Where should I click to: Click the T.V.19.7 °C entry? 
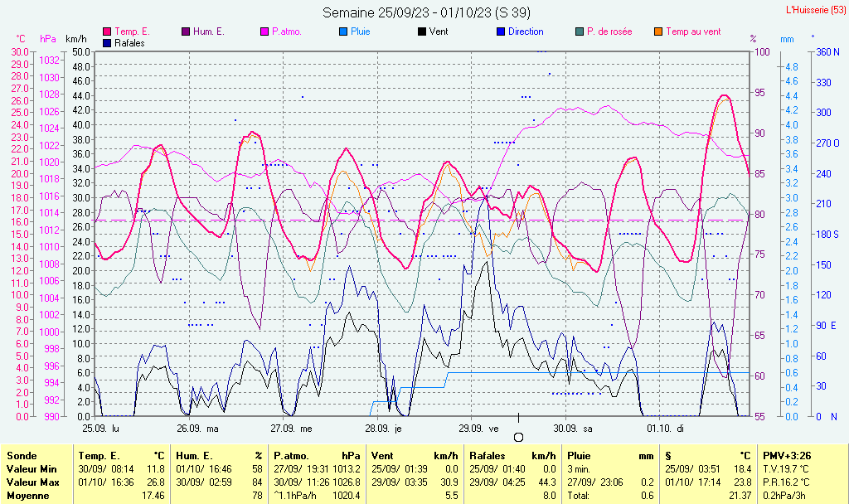point(786,469)
